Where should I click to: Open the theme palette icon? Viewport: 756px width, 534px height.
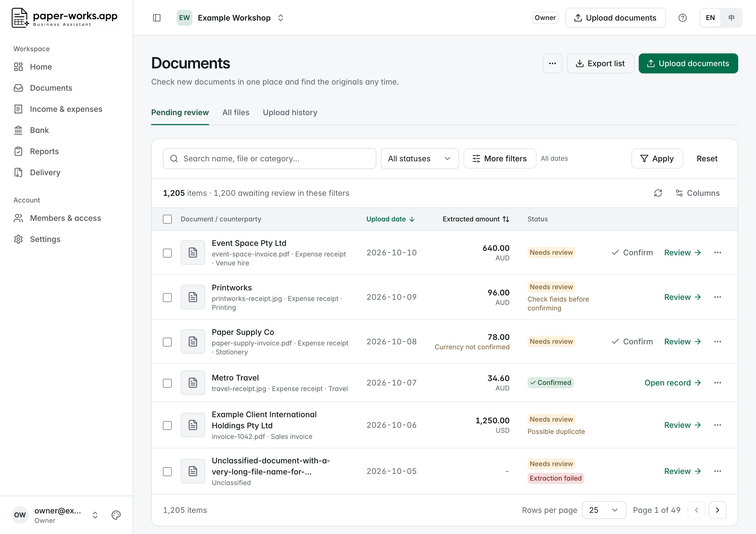116,515
